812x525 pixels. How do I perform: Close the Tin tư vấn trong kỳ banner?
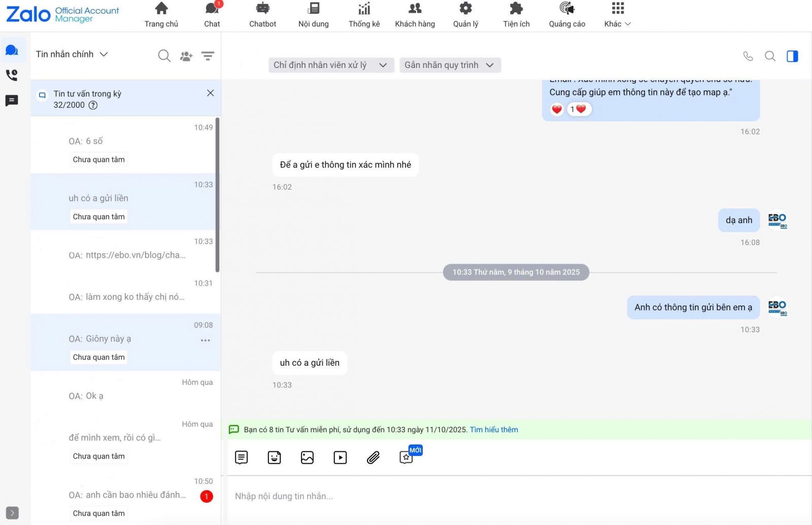pos(210,93)
